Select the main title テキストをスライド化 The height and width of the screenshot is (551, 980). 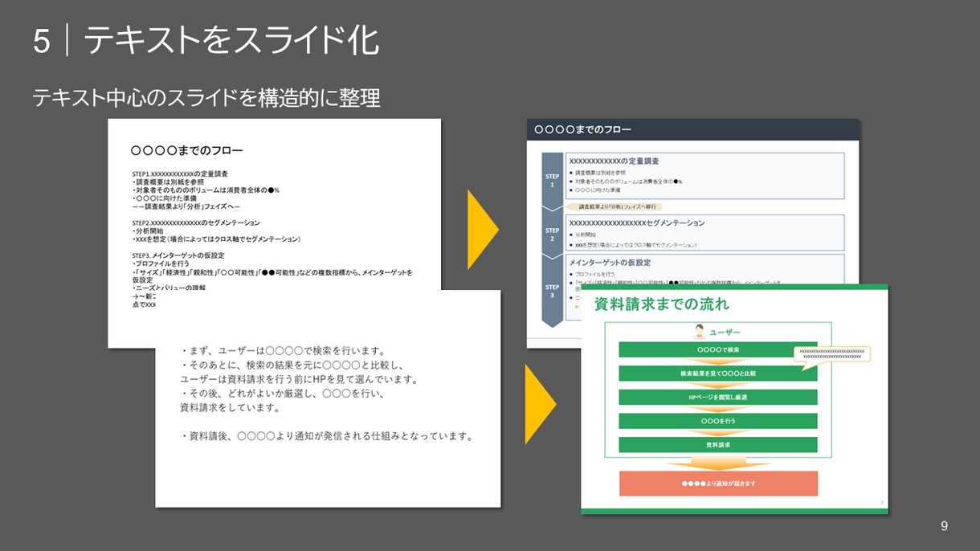pos(231,40)
